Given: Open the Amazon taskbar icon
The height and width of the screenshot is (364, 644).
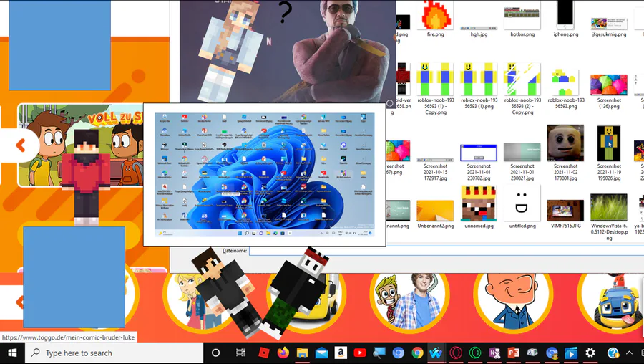Looking at the screenshot, I should pos(341,353).
